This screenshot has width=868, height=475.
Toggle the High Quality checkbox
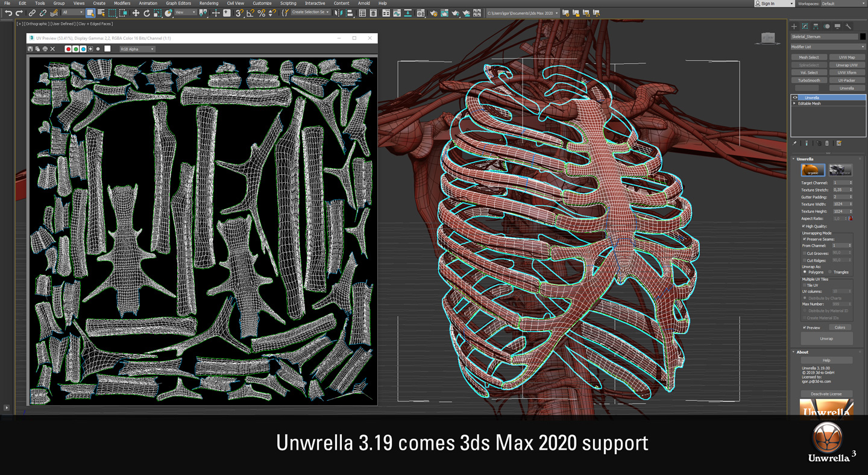click(x=804, y=226)
